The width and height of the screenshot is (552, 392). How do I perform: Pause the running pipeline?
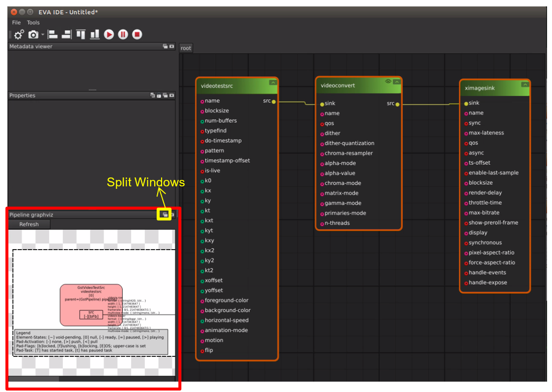(x=123, y=35)
